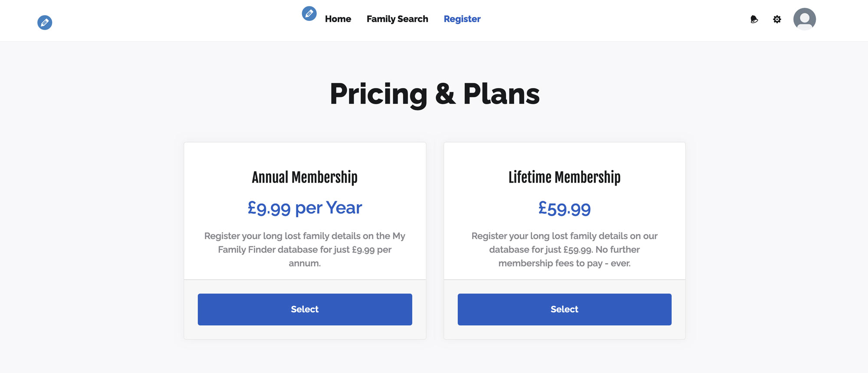Click the grey footer strip of the Lifetime card

point(564,332)
